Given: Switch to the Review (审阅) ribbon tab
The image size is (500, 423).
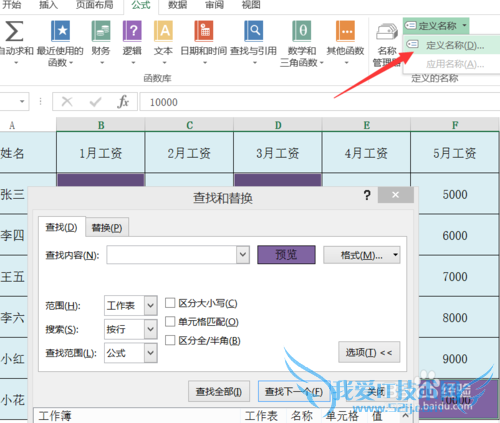Looking at the screenshot, I should (x=214, y=5).
